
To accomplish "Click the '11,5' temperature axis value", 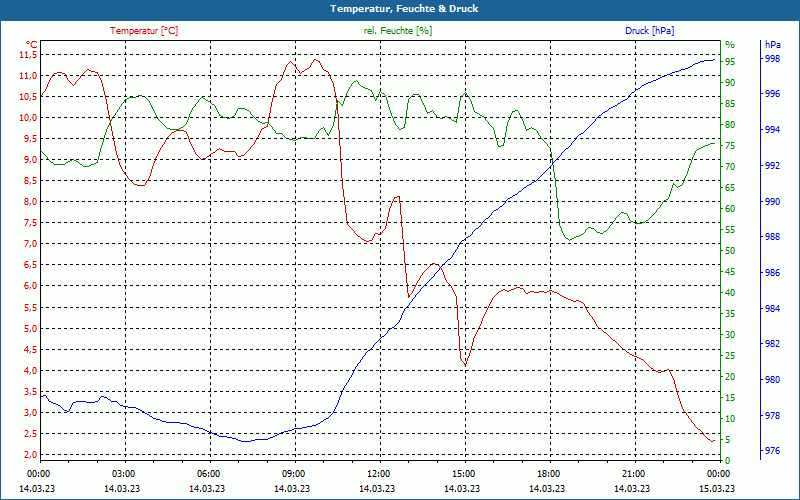I will click(28, 55).
